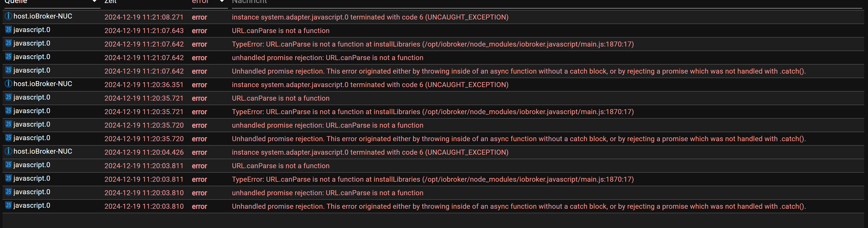Click the Zeit column header
The image size is (868, 228).
110,2
